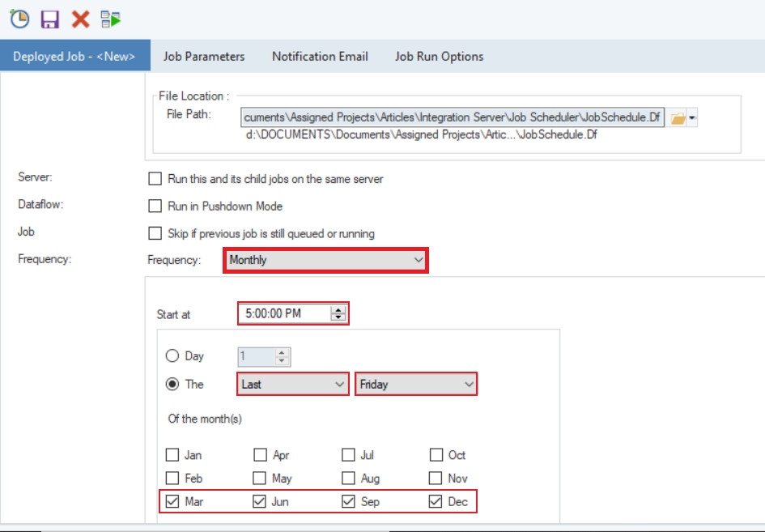
Task: Uncheck the Mar month checkbox
Action: pos(172,502)
